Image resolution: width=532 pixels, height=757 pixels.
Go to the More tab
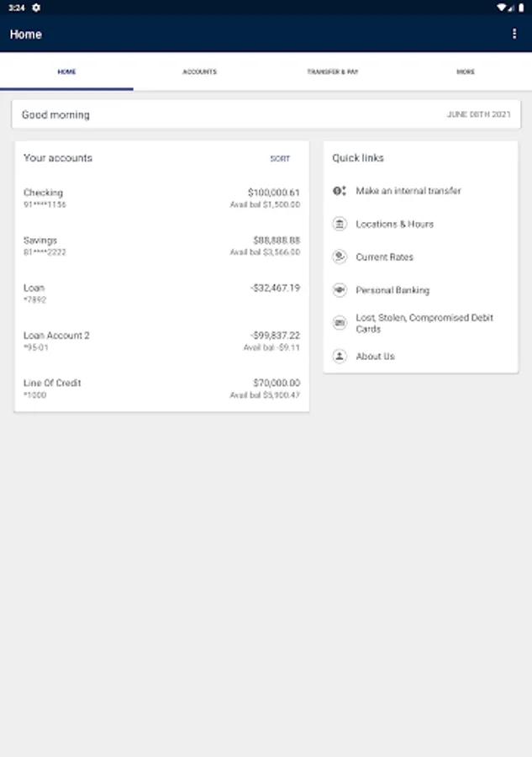coord(466,71)
